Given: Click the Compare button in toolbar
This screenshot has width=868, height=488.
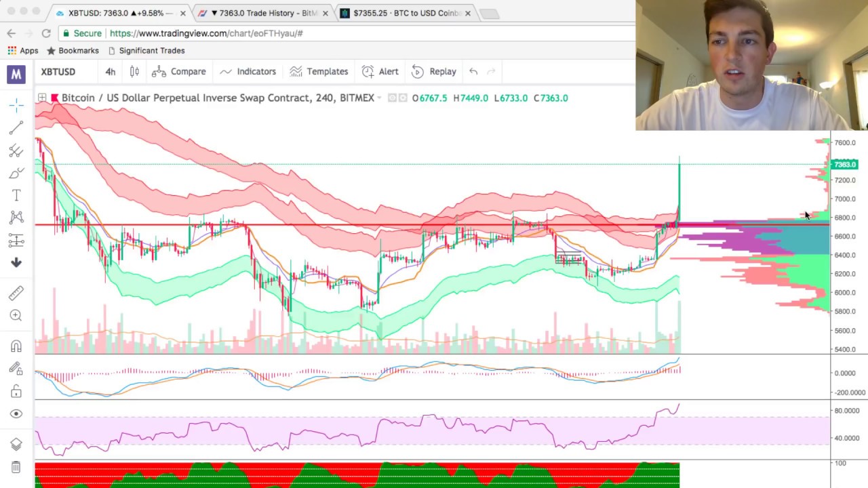Looking at the screenshot, I should [179, 72].
